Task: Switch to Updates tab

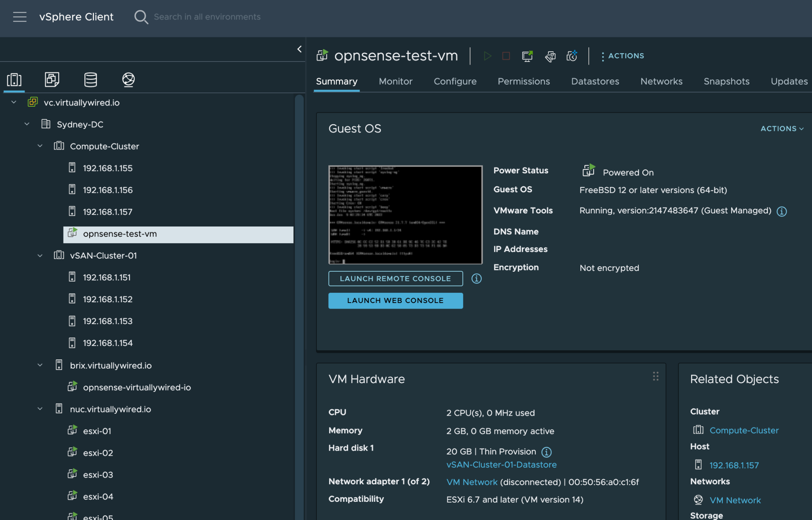Action: (x=789, y=81)
